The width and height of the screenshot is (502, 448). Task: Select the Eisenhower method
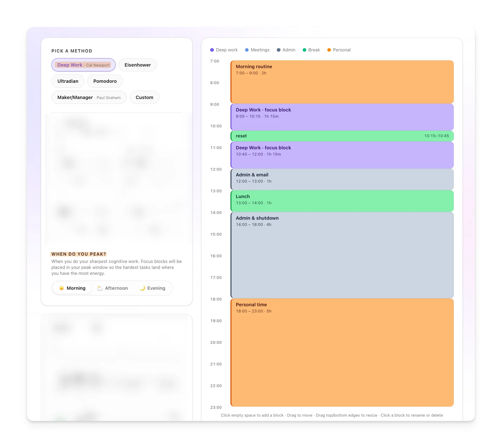[x=138, y=65]
